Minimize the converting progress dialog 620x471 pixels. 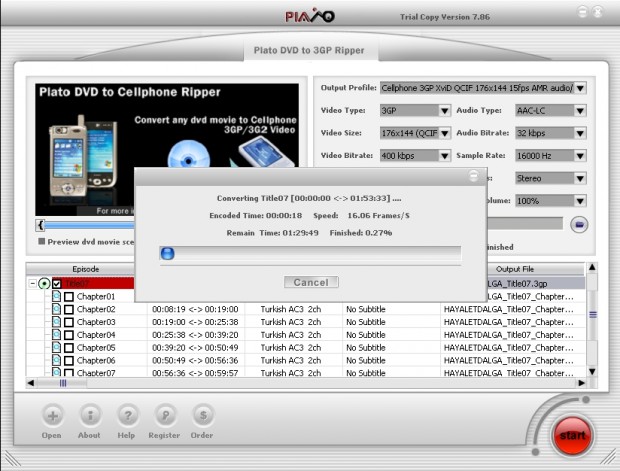(473, 176)
